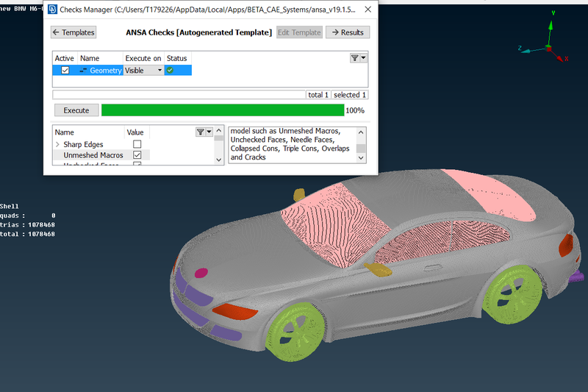Screen dimensions: 588x392
Task: Select the Geometry check row
Action: 122,70
